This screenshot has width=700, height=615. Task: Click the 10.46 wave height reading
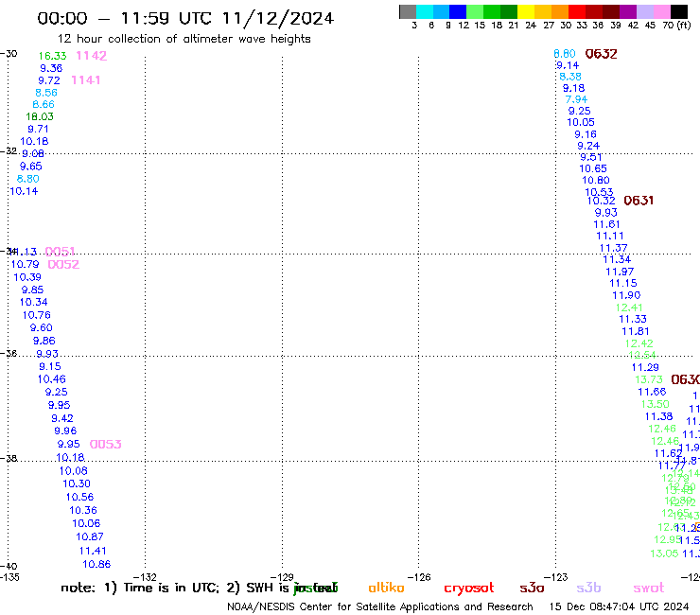pyautogui.click(x=52, y=379)
